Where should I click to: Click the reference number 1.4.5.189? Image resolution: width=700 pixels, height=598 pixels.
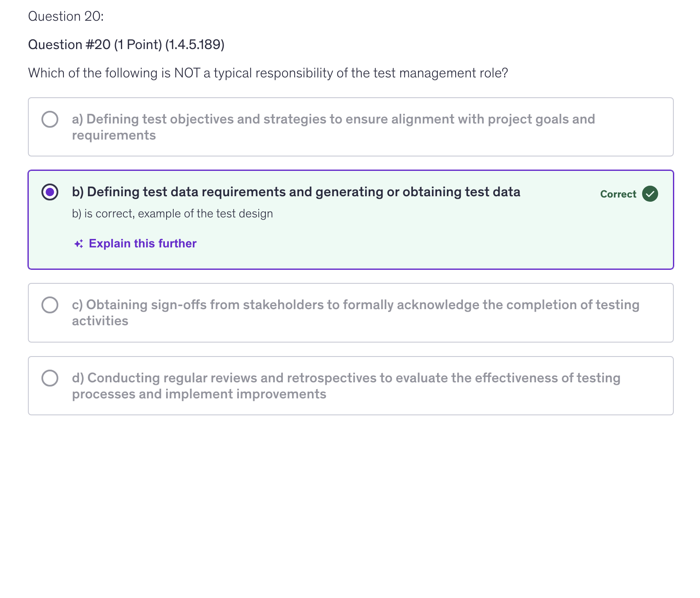click(x=195, y=44)
